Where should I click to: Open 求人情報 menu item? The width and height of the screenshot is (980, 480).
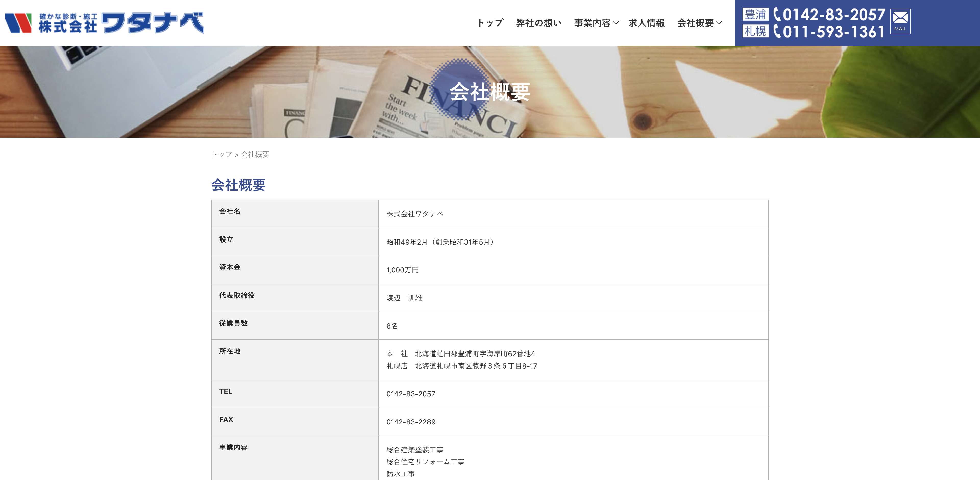click(x=646, y=23)
